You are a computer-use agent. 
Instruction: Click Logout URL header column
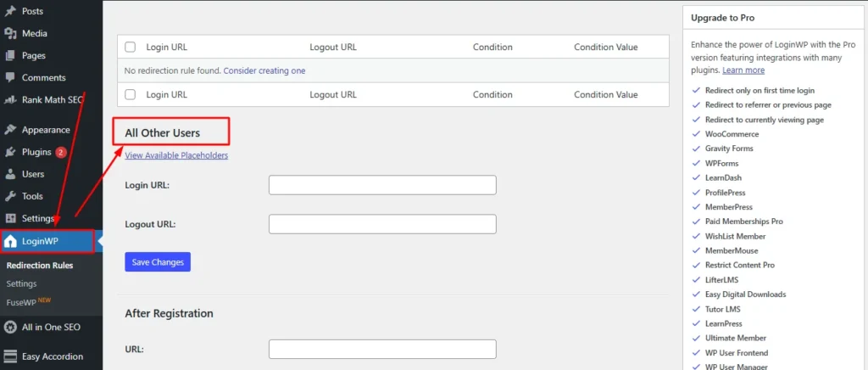[333, 47]
